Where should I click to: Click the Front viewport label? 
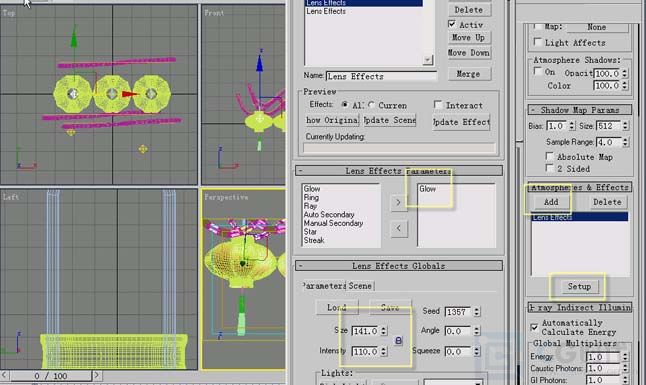point(214,13)
